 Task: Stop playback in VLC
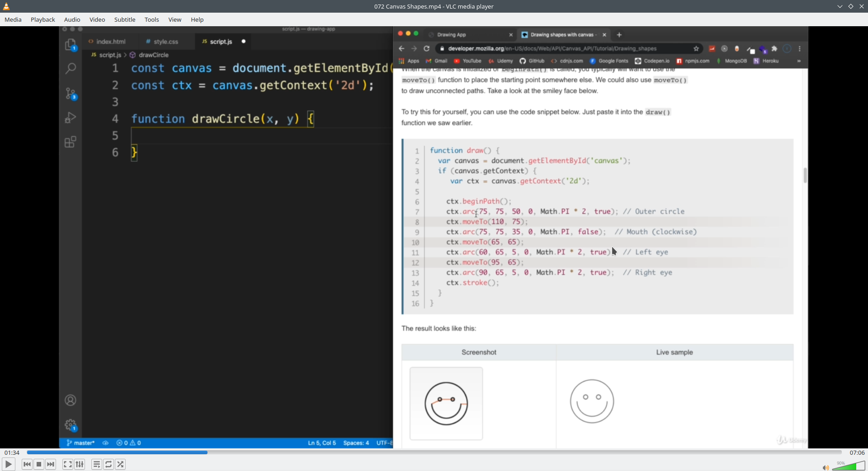pyautogui.click(x=39, y=464)
